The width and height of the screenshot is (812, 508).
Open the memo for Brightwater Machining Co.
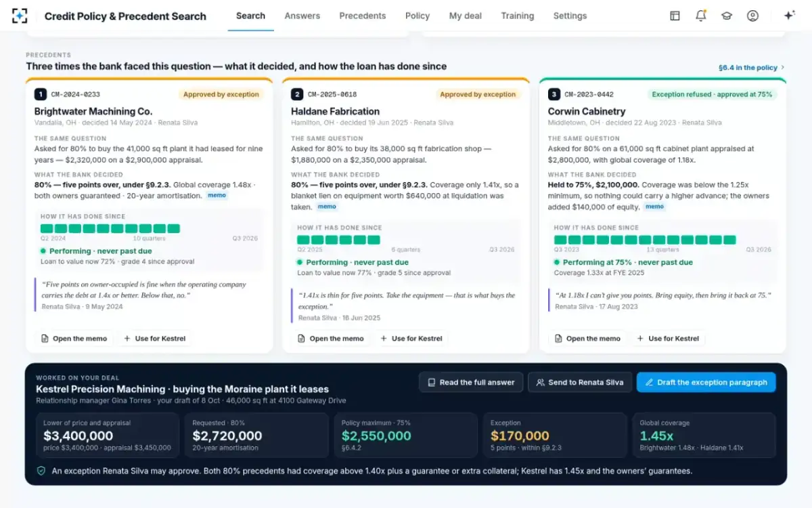pyautogui.click(x=74, y=339)
